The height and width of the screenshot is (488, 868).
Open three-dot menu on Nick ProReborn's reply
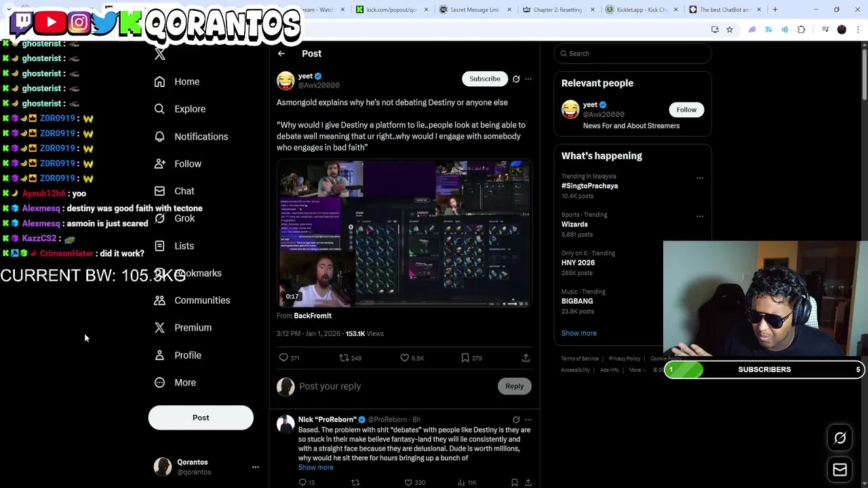pyautogui.click(x=528, y=420)
